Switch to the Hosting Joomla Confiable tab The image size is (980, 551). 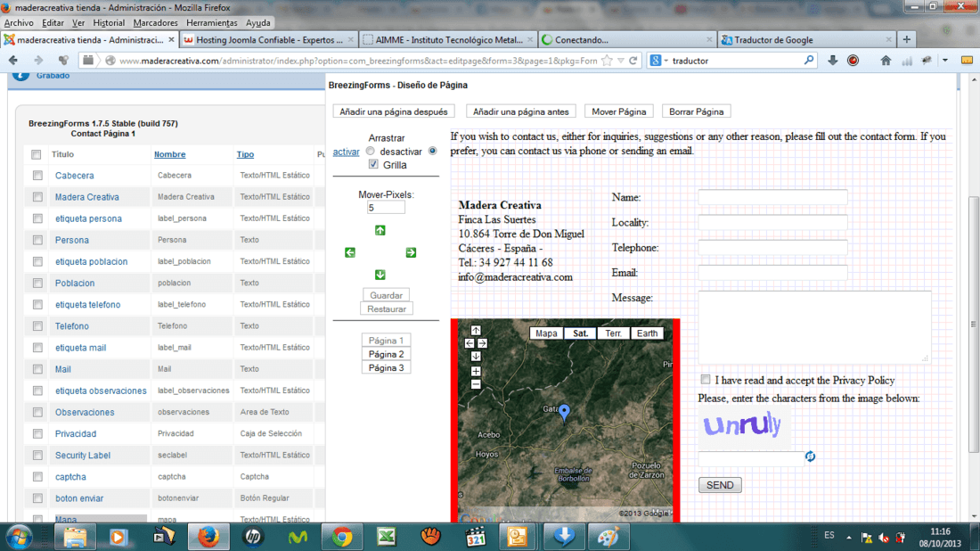(269, 39)
